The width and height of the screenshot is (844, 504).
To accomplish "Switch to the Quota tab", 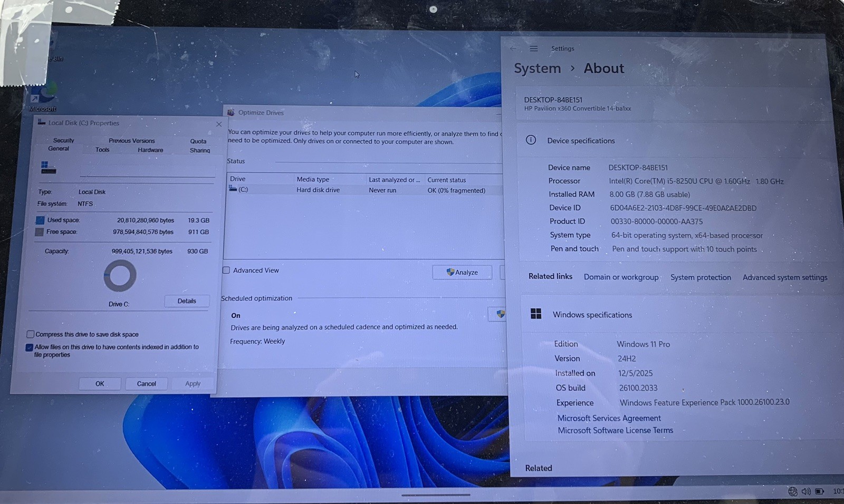I will [x=198, y=141].
